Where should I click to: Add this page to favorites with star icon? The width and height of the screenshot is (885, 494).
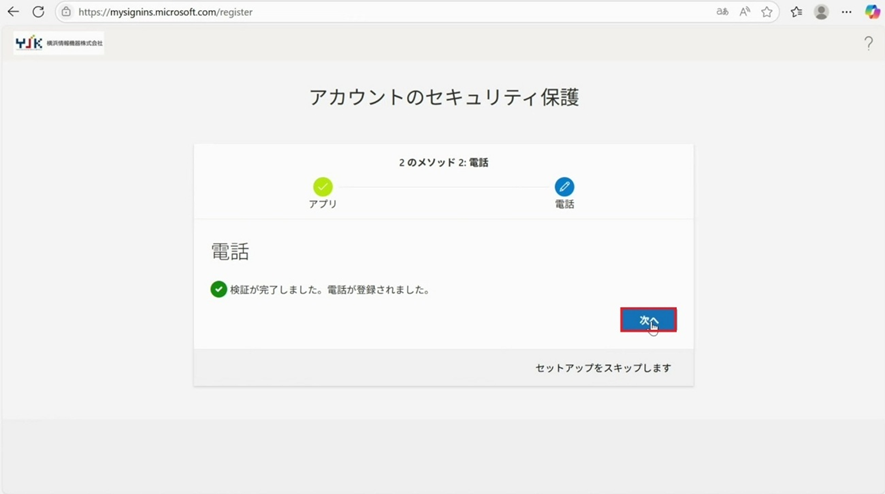tap(767, 12)
